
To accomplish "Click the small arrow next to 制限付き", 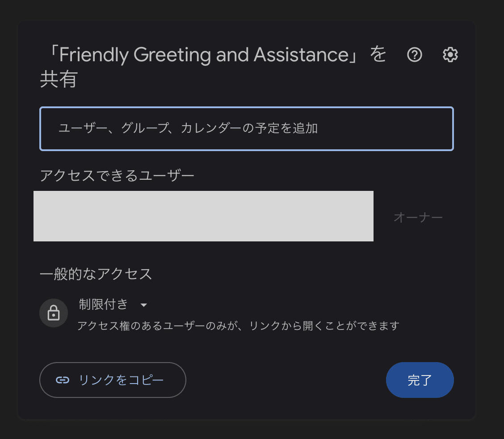I will 143,305.
